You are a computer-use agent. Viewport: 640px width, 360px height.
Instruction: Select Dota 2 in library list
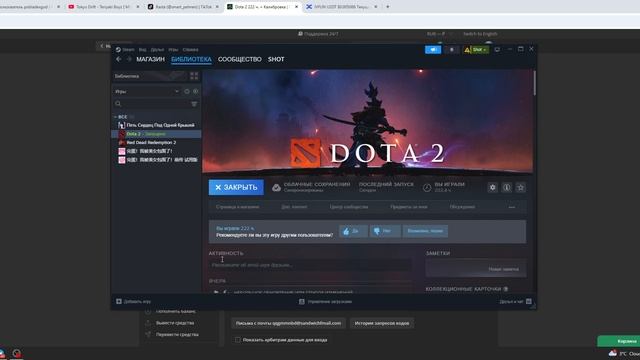click(x=156, y=134)
